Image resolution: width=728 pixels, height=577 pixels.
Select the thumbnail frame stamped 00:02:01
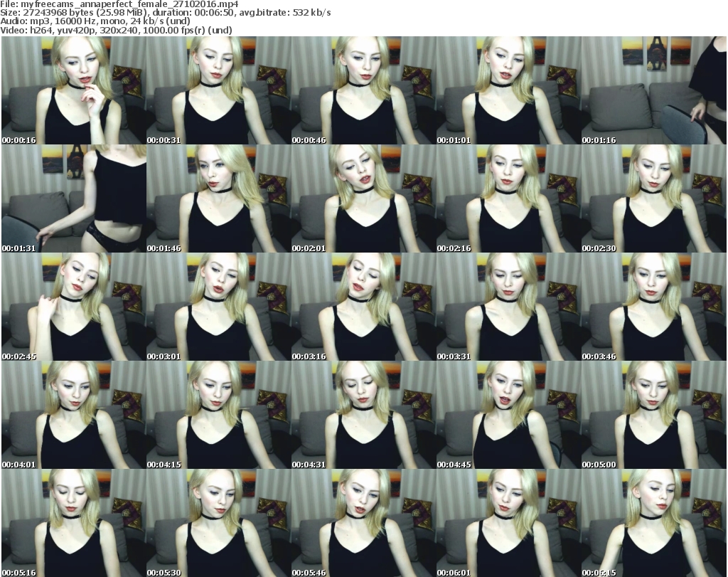click(x=363, y=198)
